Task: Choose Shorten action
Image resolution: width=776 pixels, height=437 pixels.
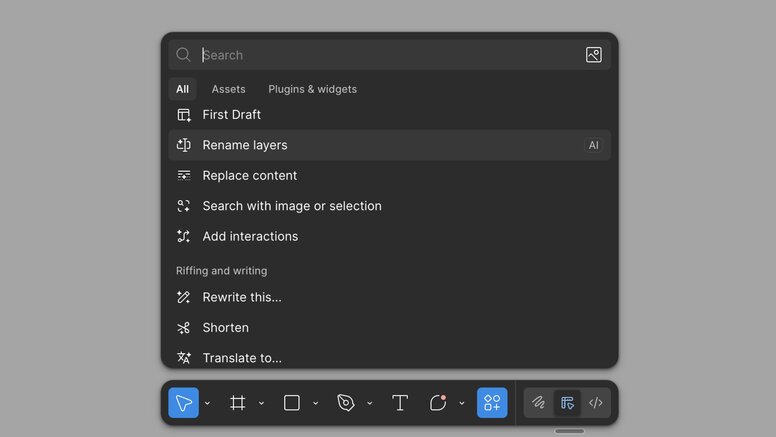Action: pos(389,328)
